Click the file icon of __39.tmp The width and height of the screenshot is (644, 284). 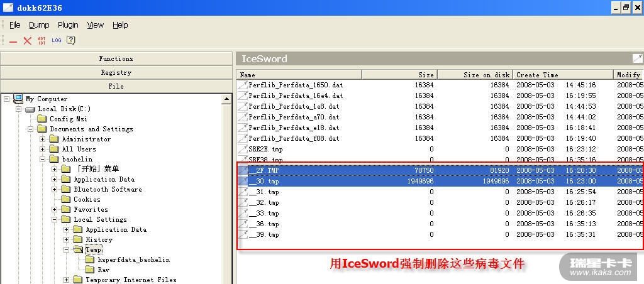click(x=243, y=234)
